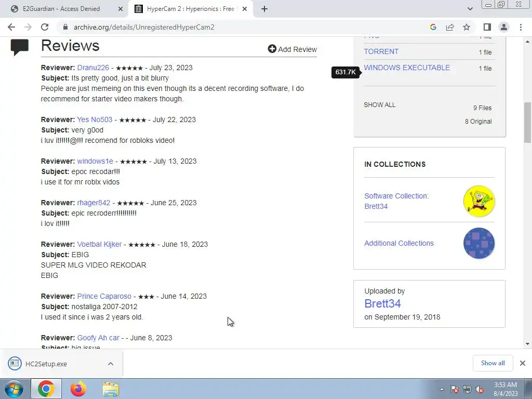Click the share page icon
Screen dimensions: 532x399
coord(450,27)
